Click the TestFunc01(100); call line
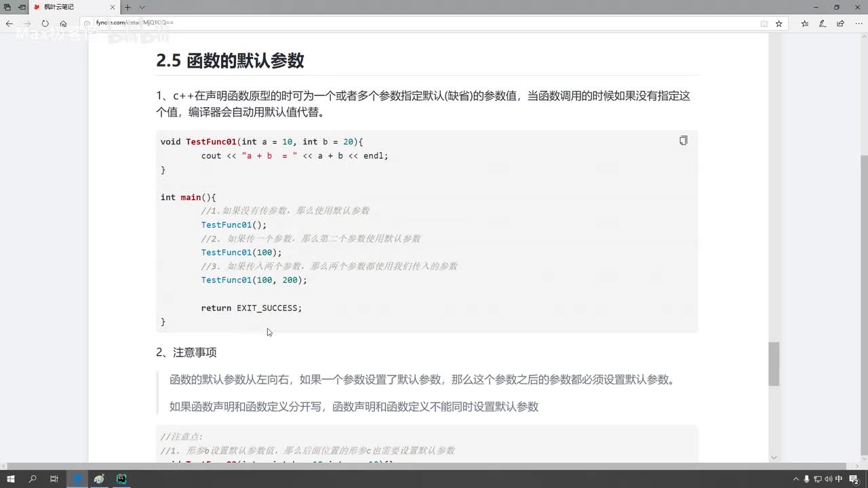This screenshot has width=868, height=488. pos(241,252)
